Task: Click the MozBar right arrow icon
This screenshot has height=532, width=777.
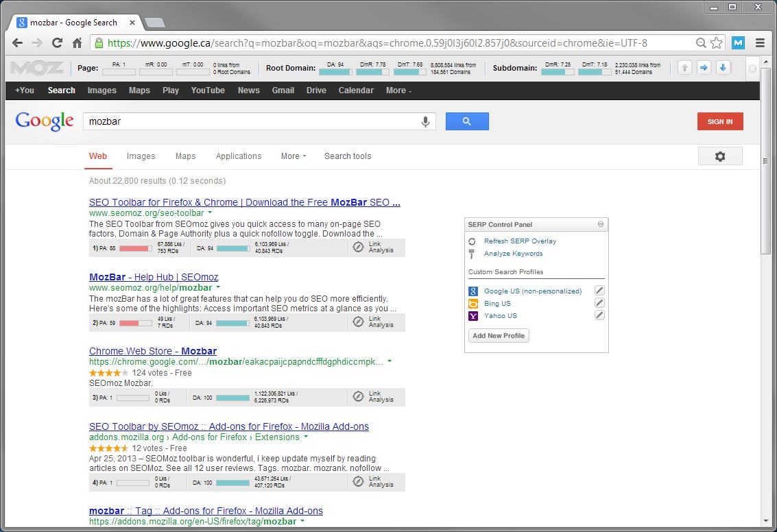Action: tap(704, 68)
